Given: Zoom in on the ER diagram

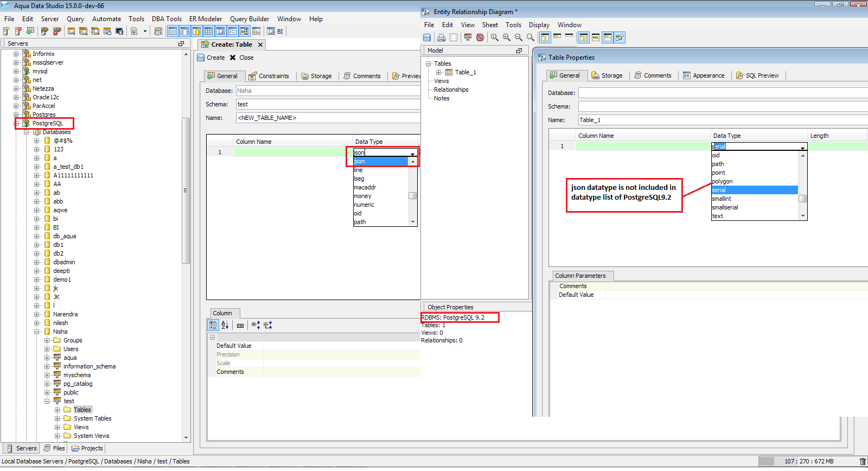Looking at the screenshot, I should point(507,37).
